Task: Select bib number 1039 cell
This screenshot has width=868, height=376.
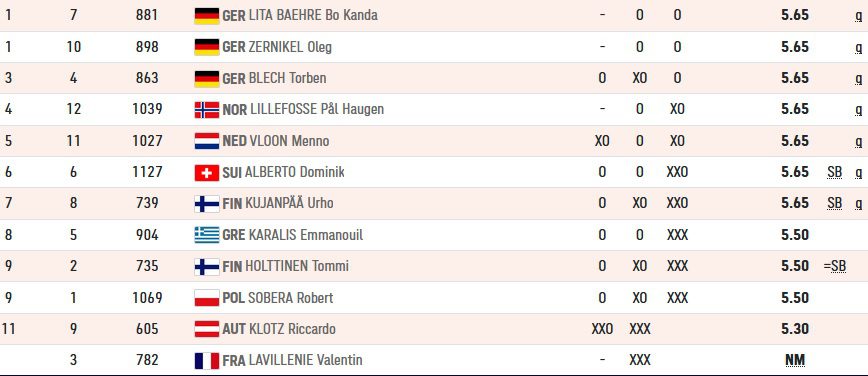Action: pos(147,110)
